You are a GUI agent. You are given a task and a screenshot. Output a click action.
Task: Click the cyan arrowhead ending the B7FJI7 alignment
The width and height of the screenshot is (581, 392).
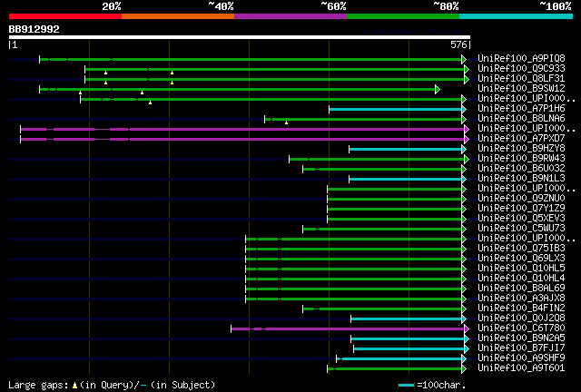(467, 349)
